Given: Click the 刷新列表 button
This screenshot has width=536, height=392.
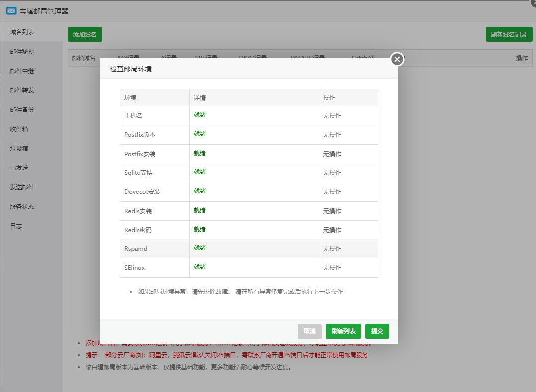Looking at the screenshot, I should [x=344, y=331].
